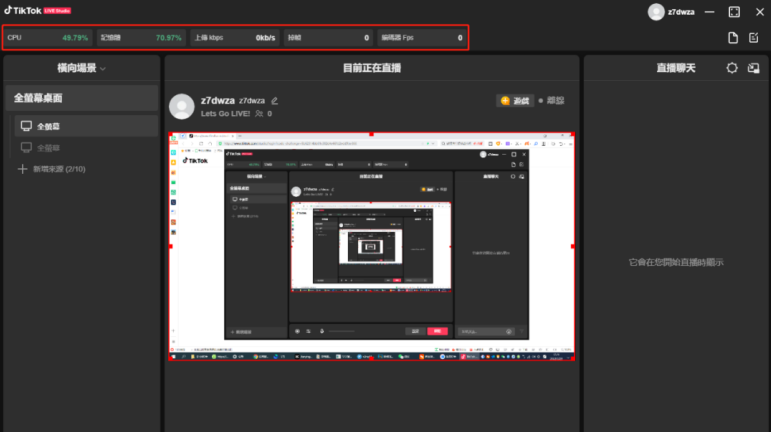The width and height of the screenshot is (771, 432).
Task: Open the edit note icon at top right
Action: click(x=753, y=38)
